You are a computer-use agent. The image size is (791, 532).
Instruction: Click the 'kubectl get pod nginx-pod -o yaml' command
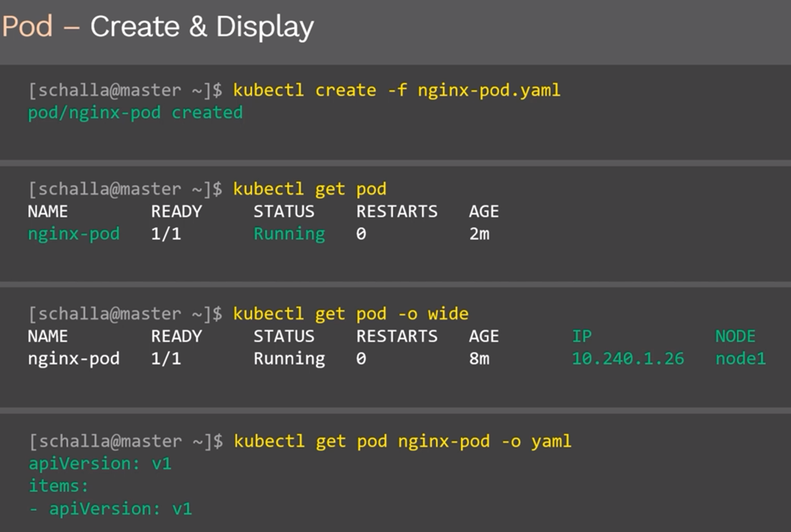(403, 442)
